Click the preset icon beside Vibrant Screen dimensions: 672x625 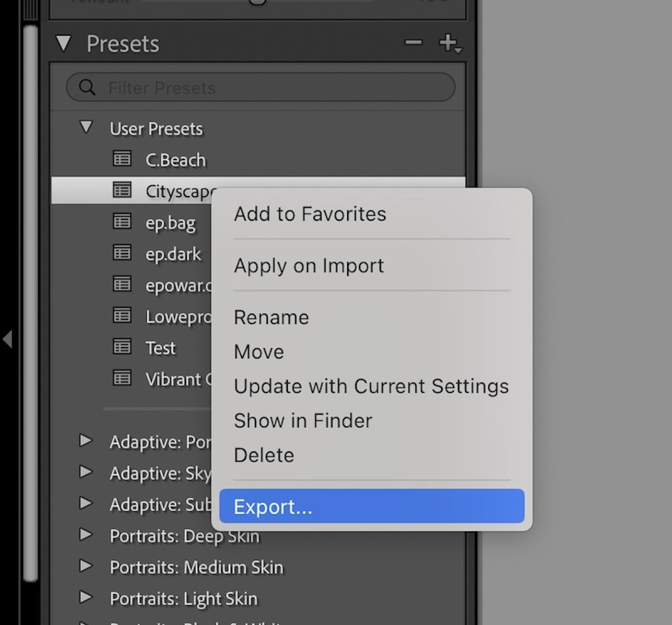coord(122,379)
